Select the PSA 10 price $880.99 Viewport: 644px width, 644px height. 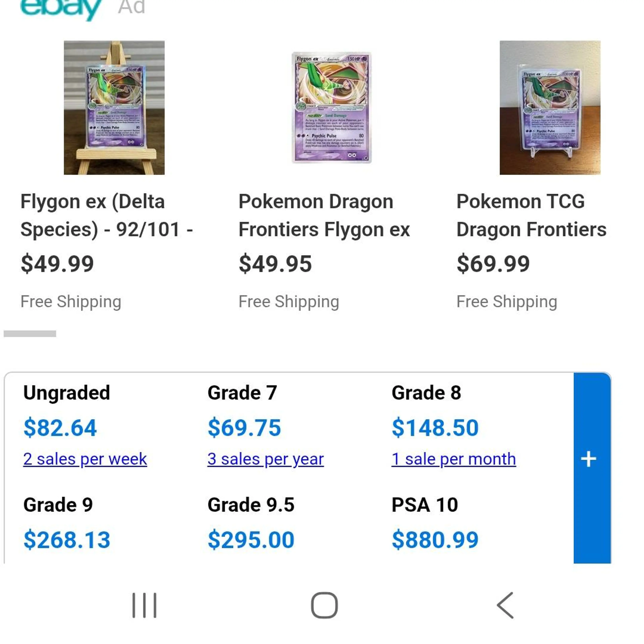click(x=435, y=540)
